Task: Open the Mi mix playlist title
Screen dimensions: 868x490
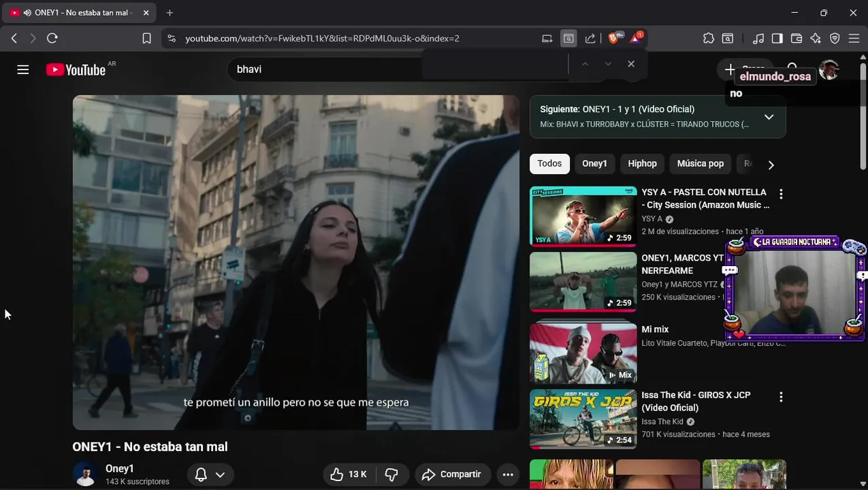Action: tap(655, 329)
